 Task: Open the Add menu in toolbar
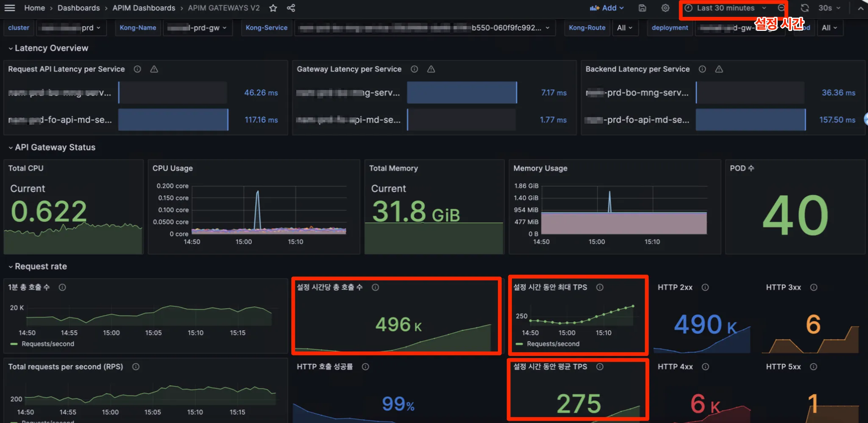coord(607,8)
